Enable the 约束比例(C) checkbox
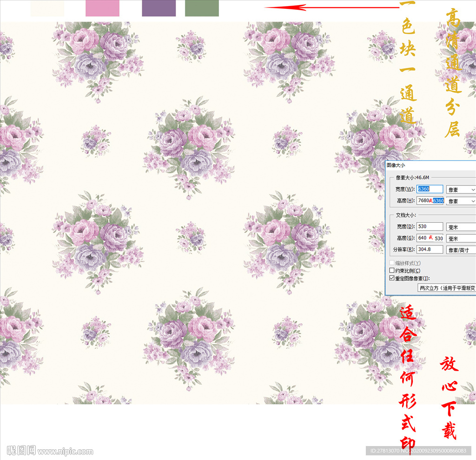This screenshot has height=460, width=476. [392, 270]
